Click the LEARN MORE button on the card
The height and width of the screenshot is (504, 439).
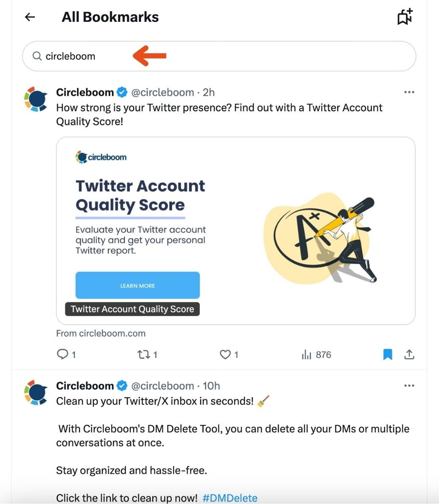tap(137, 285)
